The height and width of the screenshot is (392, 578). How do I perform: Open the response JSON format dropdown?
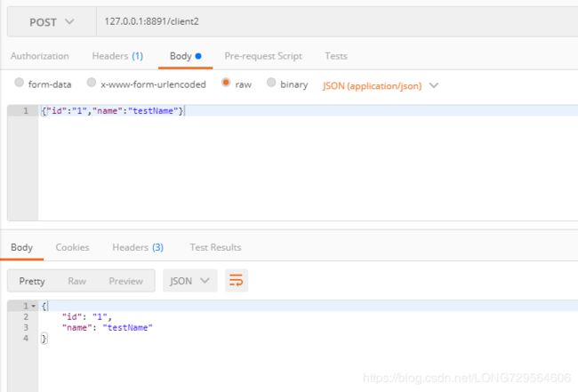[x=189, y=281]
